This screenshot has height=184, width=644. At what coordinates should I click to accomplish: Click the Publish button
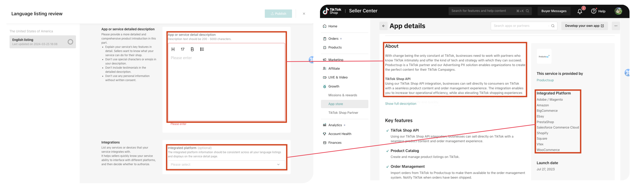(278, 14)
